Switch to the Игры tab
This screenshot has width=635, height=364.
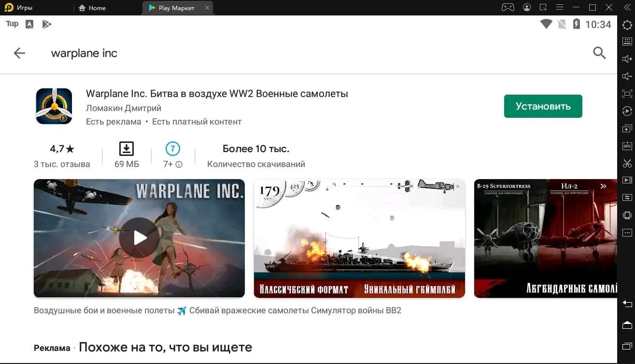click(x=24, y=8)
